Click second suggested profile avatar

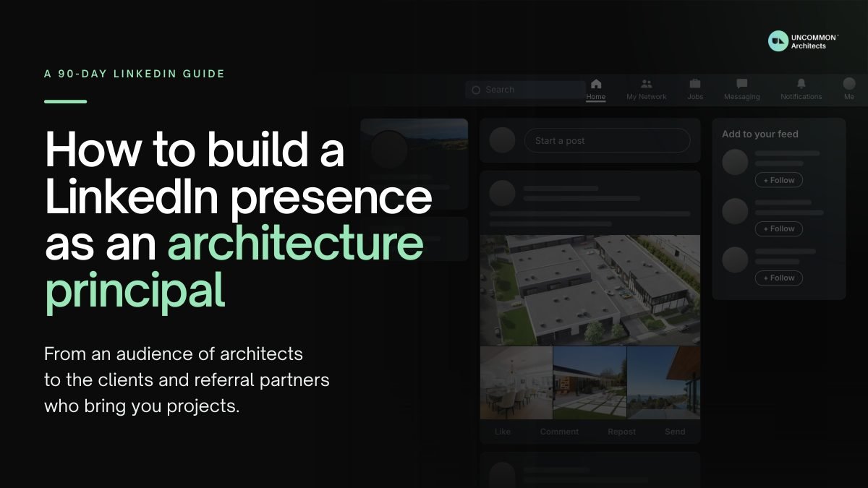tap(735, 211)
